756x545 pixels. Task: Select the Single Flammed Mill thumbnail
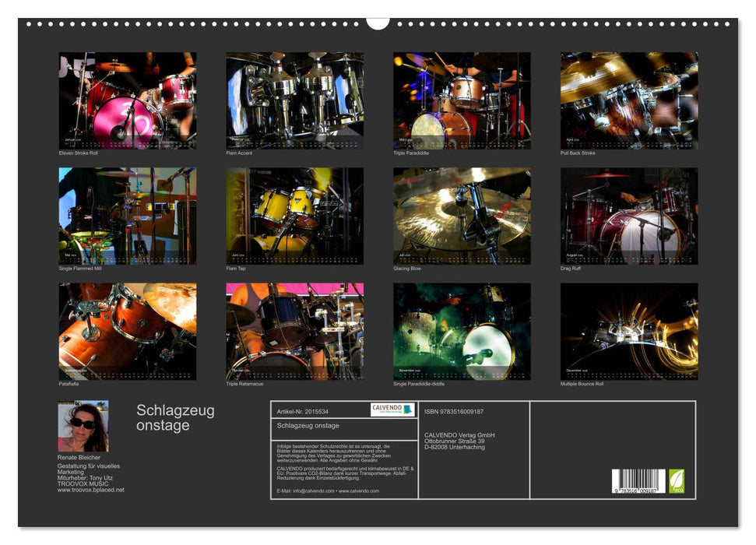coord(128,216)
